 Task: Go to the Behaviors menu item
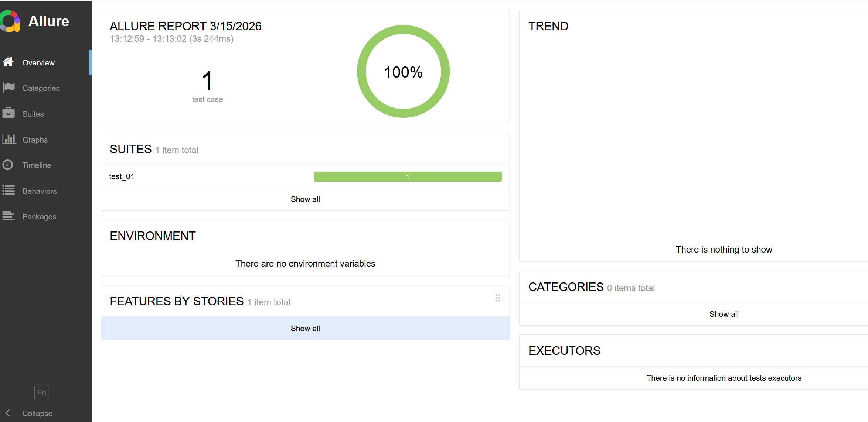point(39,191)
